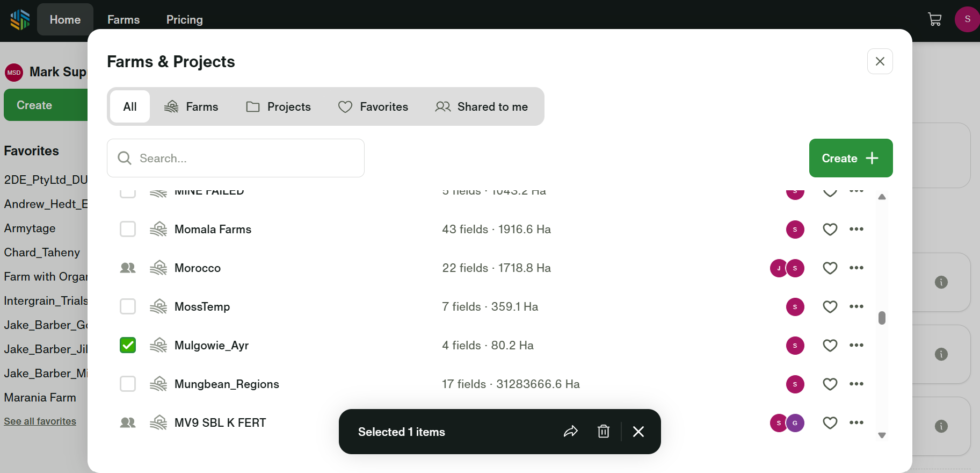Switch to the Shared to me tab
This screenshot has height=473, width=980.
point(482,107)
